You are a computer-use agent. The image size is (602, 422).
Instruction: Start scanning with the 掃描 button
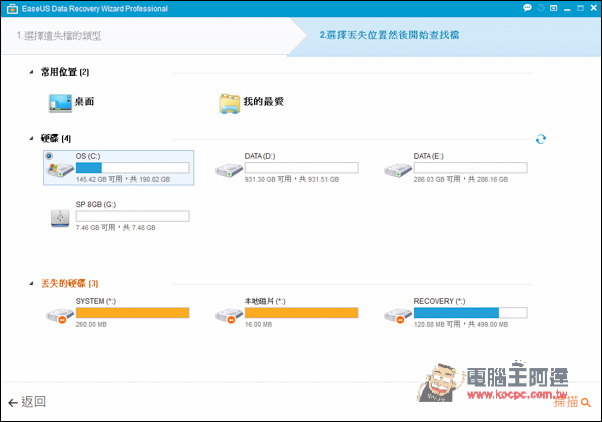(572, 402)
